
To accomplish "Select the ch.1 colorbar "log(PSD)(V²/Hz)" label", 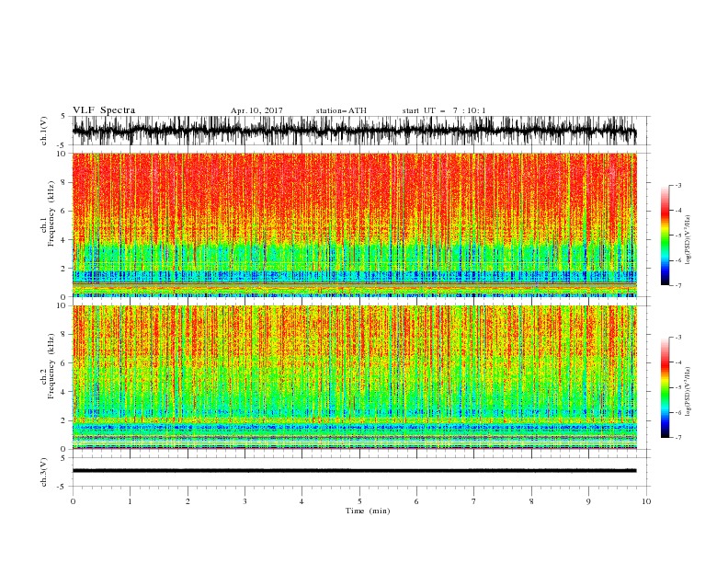I will (x=688, y=240).
